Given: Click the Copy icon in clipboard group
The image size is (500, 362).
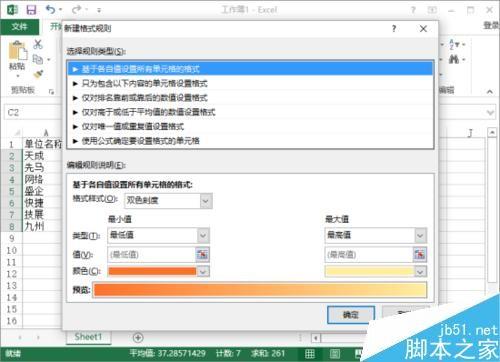Looking at the screenshot, I should pyautogui.click(x=38, y=60).
